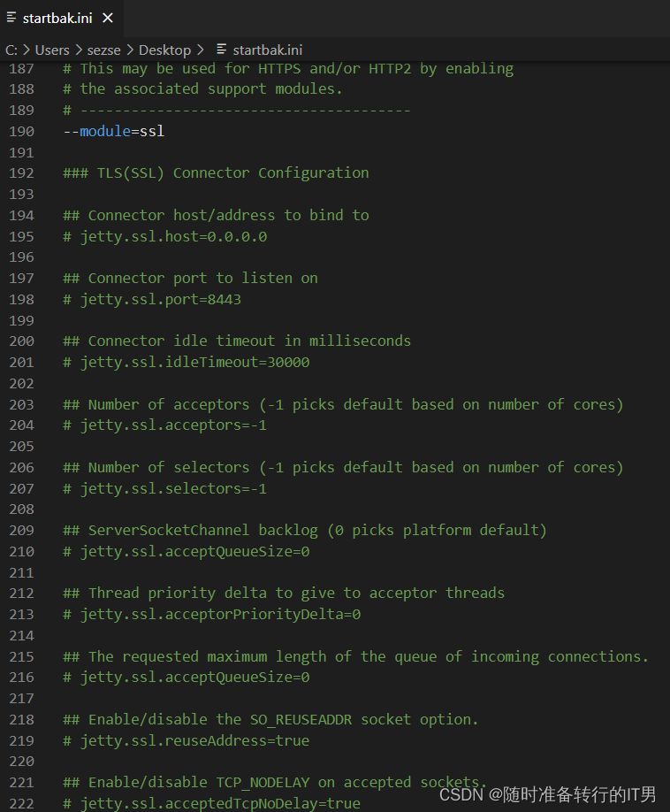The width and height of the screenshot is (670, 812).
Task: Click line number 209 to highlight the line
Action: 21,530
